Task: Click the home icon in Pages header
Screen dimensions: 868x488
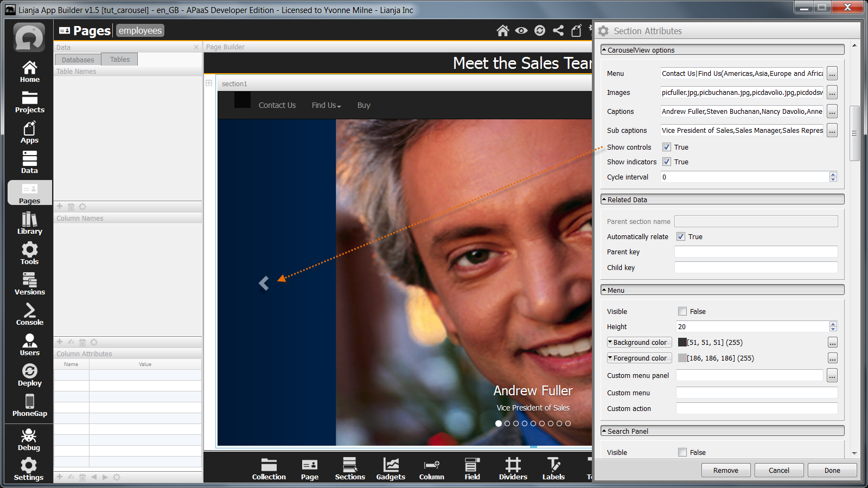Action: pyautogui.click(x=503, y=30)
